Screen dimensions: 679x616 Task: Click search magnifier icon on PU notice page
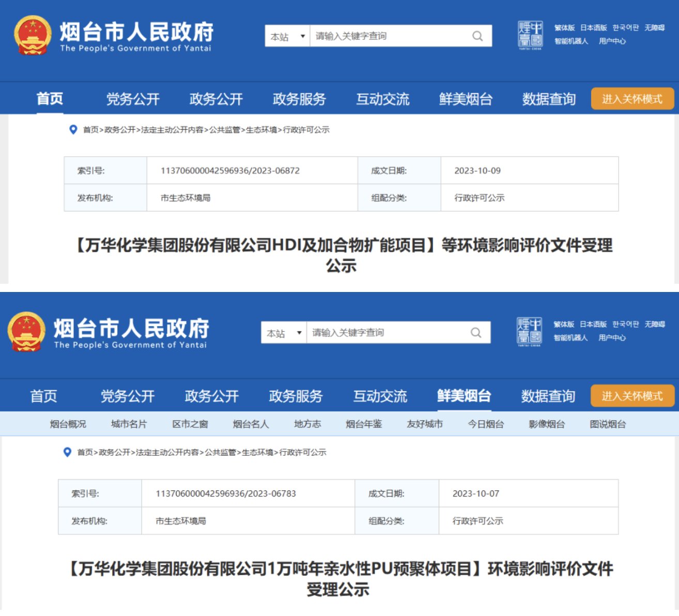point(476,333)
